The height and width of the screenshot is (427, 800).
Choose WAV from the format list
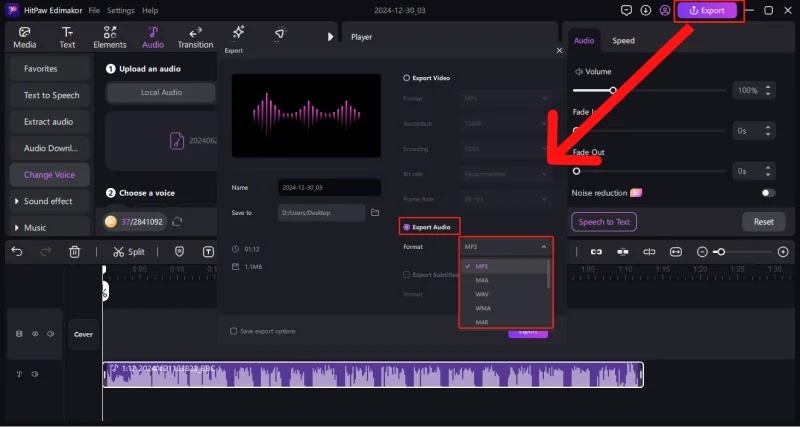pyautogui.click(x=482, y=294)
